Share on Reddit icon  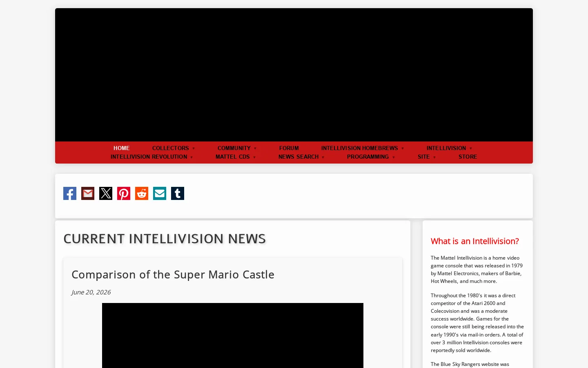(142, 193)
